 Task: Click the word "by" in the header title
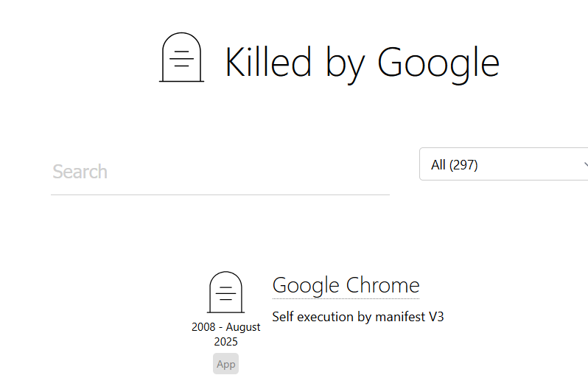pyautogui.click(x=346, y=63)
